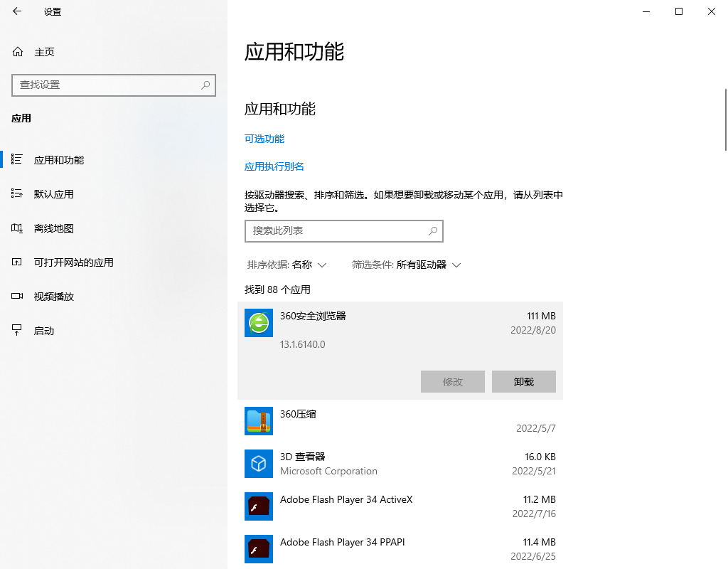Screen dimensions: 728x569
Task: Click magnifier icon in 查找设置 box
Action: (205, 85)
